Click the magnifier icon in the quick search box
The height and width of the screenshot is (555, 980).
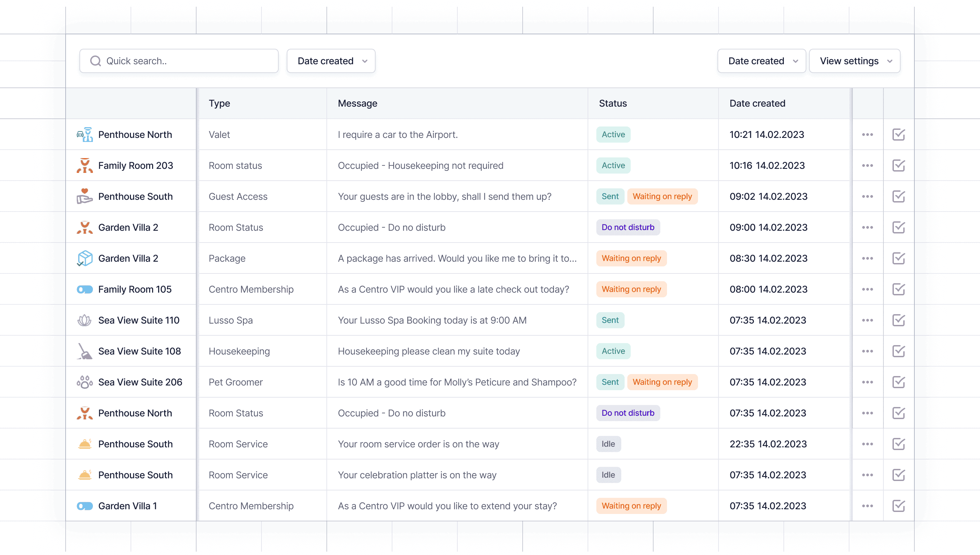click(95, 61)
